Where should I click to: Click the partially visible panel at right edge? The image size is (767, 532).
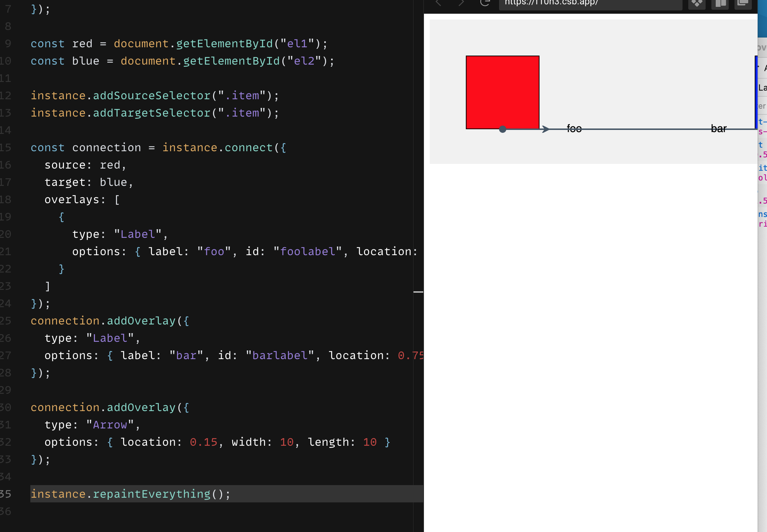pos(762,144)
